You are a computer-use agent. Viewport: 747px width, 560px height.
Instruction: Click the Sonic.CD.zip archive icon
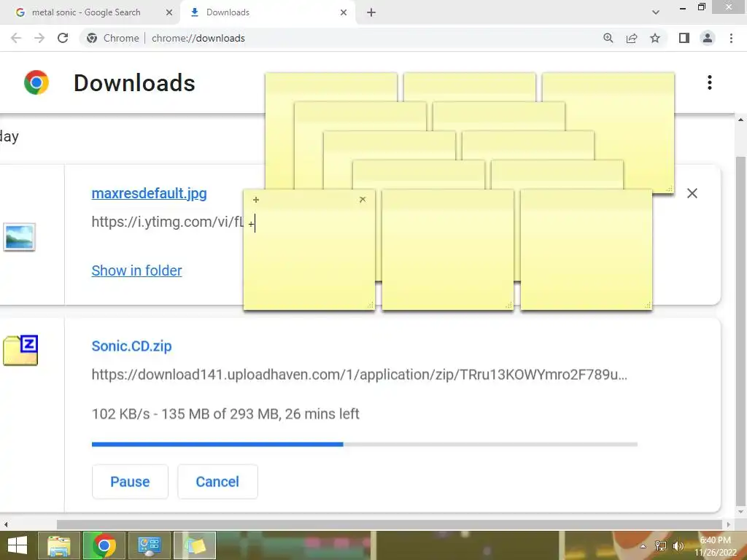20,351
